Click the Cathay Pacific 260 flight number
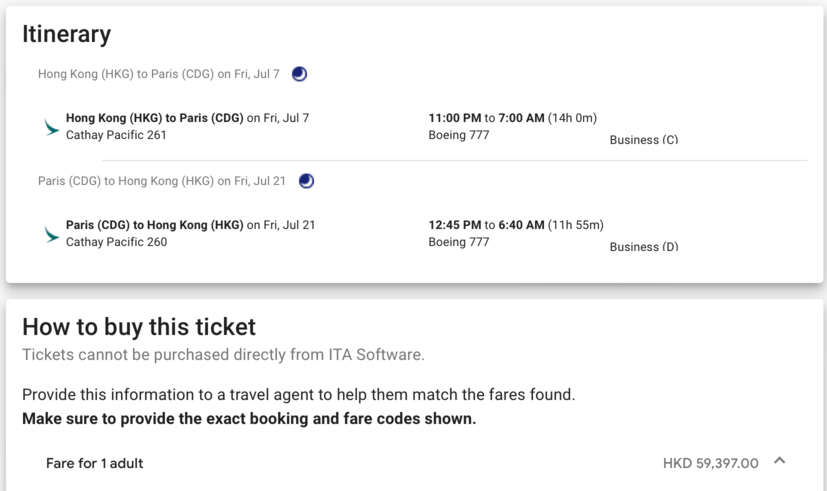827x491 pixels. 116,242
